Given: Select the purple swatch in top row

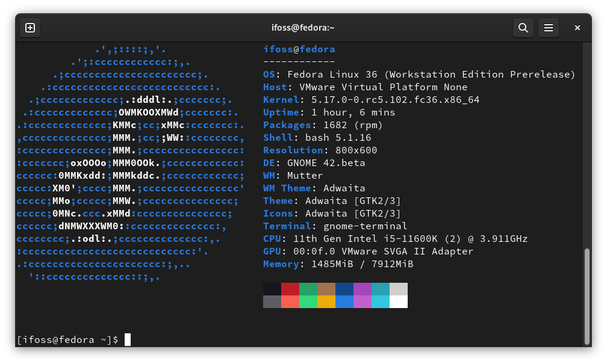Looking at the screenshot, I should (363, 289).
